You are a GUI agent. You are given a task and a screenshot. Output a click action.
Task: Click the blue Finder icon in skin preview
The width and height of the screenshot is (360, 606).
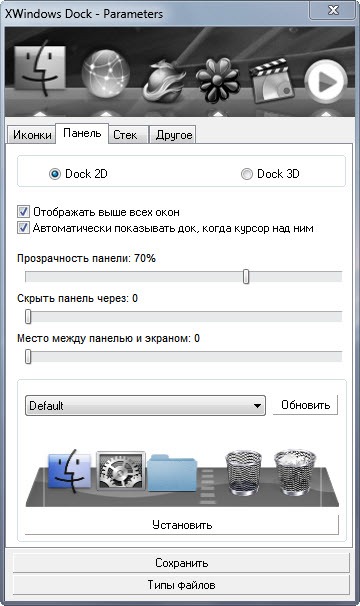point(69,471)
